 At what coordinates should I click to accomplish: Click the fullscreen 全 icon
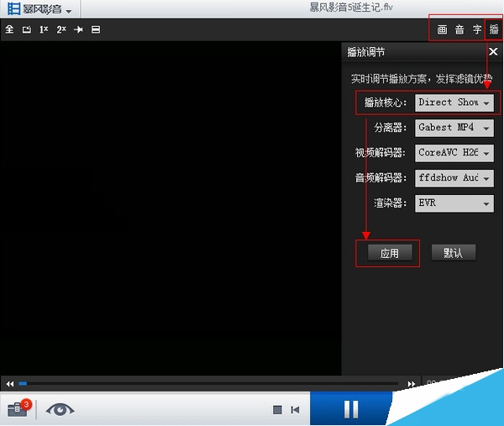(x=9, y=29)
